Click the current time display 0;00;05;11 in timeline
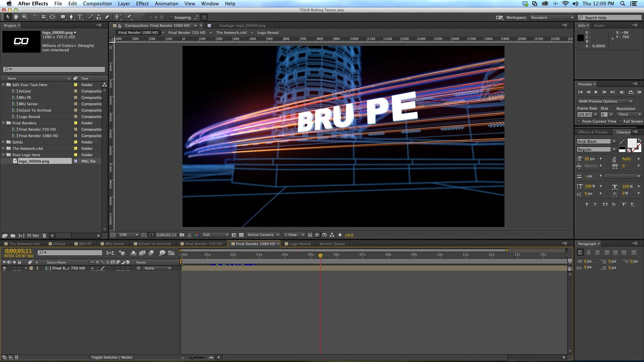644x362 pixels. [18, 251]
